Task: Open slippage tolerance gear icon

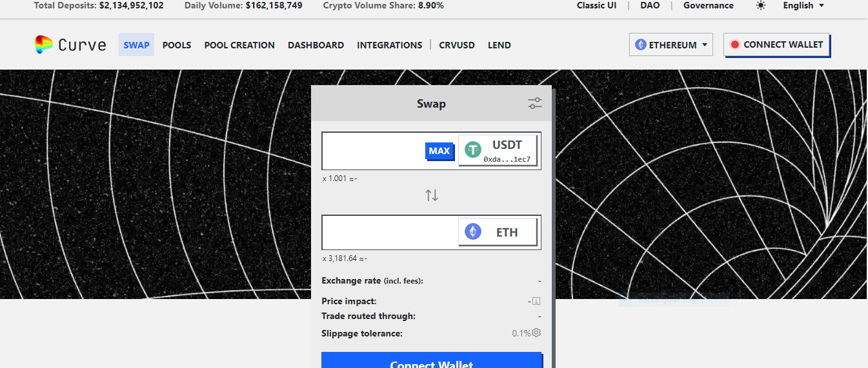Action: [536, 333]
